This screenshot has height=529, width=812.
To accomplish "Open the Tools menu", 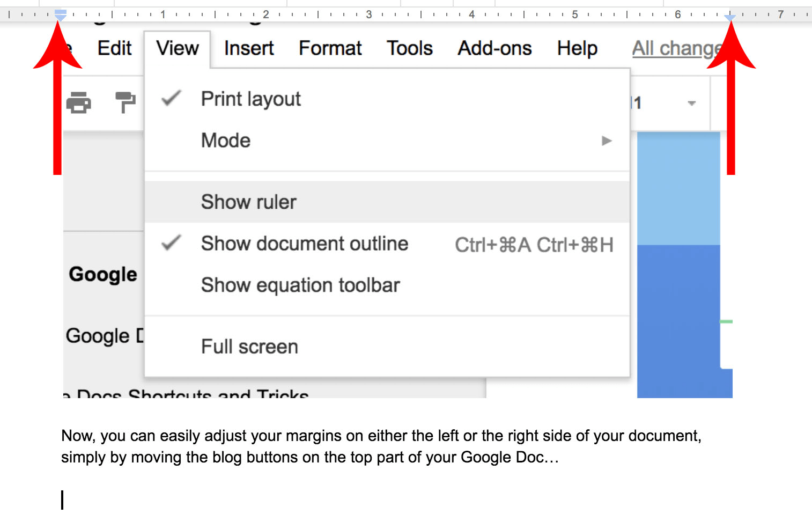I will 409,48.
